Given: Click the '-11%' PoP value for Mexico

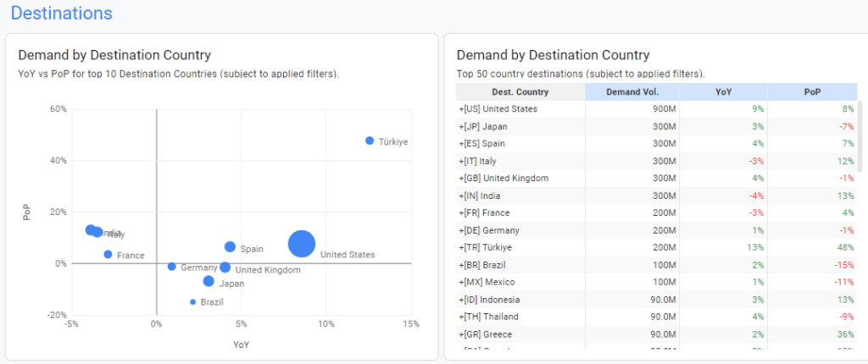Looking at the screenshot, I should (x=845, y=282).
